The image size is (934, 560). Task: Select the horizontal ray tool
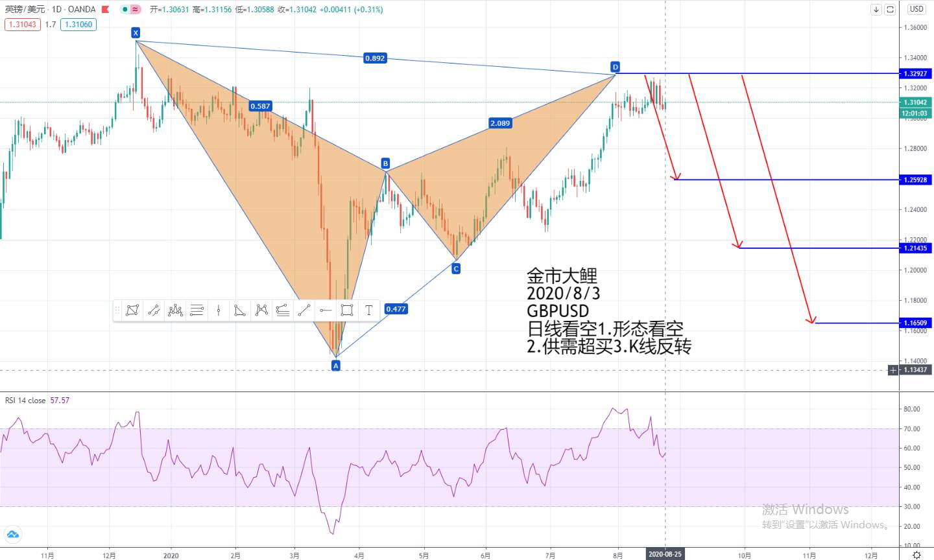tap(326, 310)
